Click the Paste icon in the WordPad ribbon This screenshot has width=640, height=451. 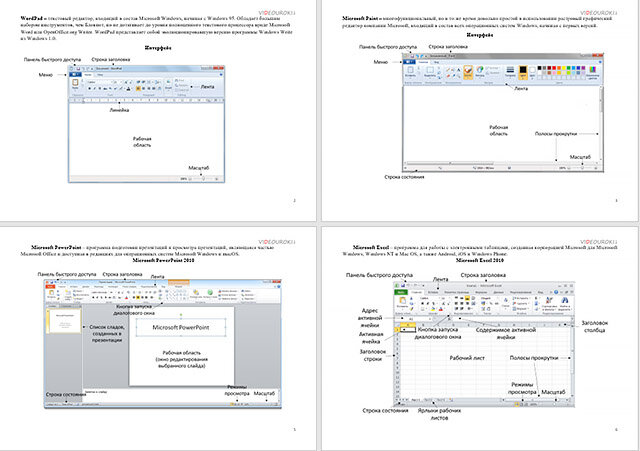click(75, 82)
